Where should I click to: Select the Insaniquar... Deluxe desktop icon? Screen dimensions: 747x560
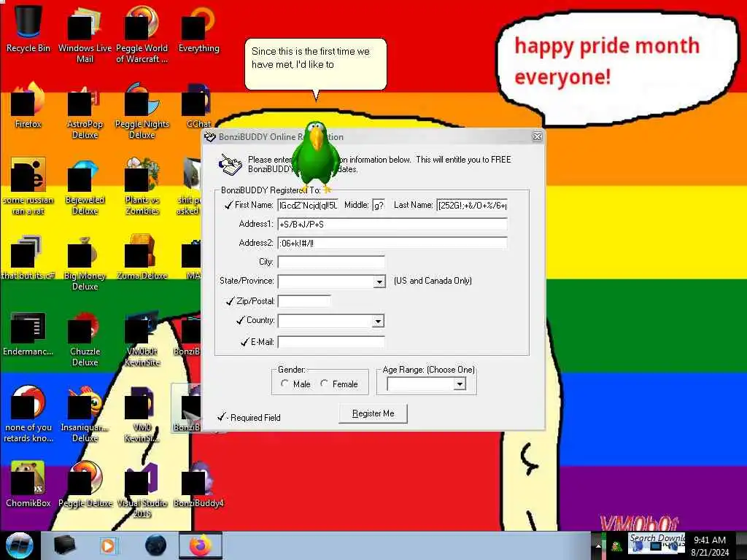[x=85, y=414]
